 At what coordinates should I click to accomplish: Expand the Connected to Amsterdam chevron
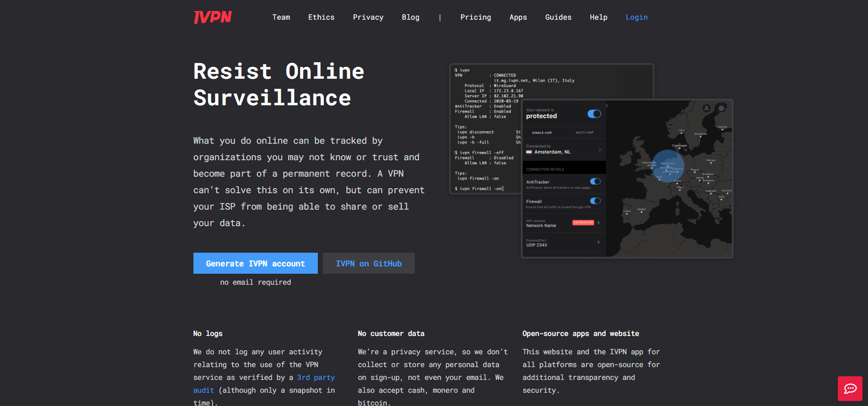coord(600,150)
